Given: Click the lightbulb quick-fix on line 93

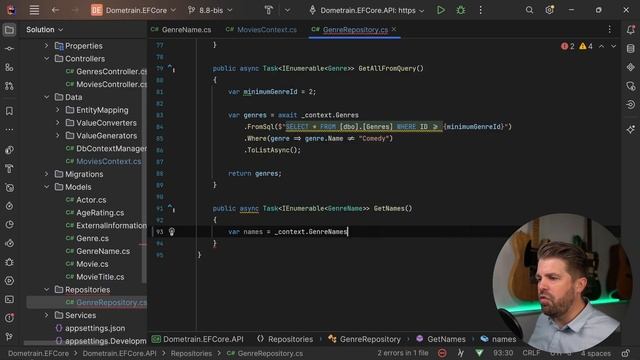Looking at the screenshot, I should [x=172, y=232].
